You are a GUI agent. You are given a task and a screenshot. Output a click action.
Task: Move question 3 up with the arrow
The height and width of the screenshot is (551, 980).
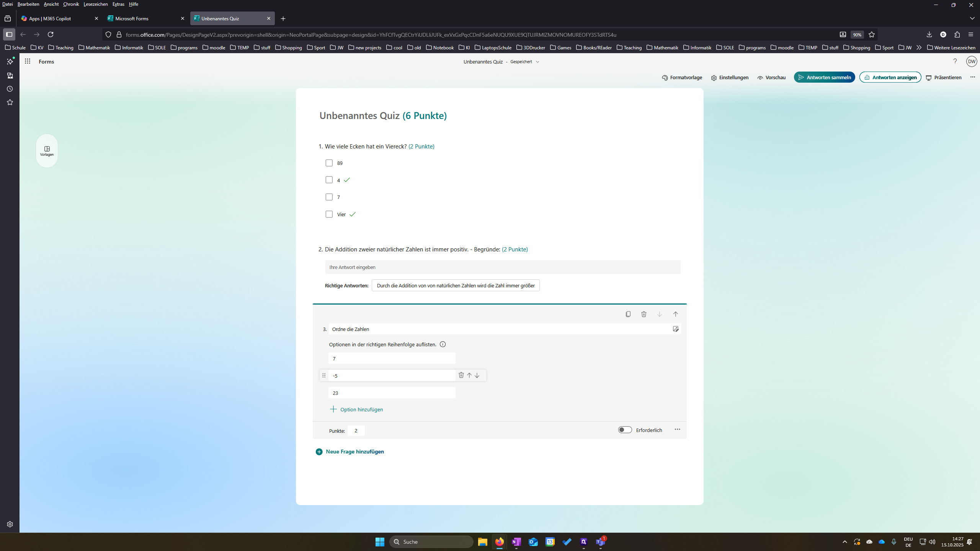(676, 314)
